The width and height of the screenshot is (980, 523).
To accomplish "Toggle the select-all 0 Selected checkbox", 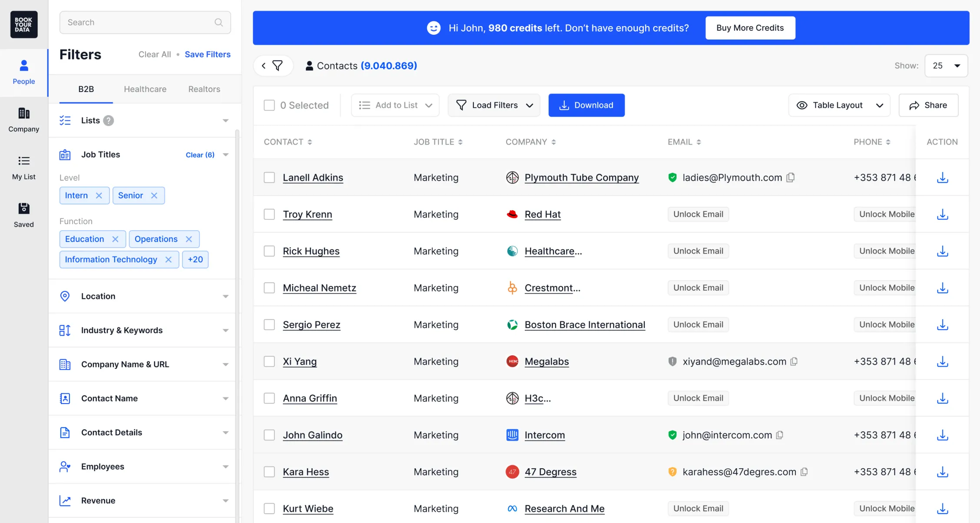I will click(x=269, y=105).
